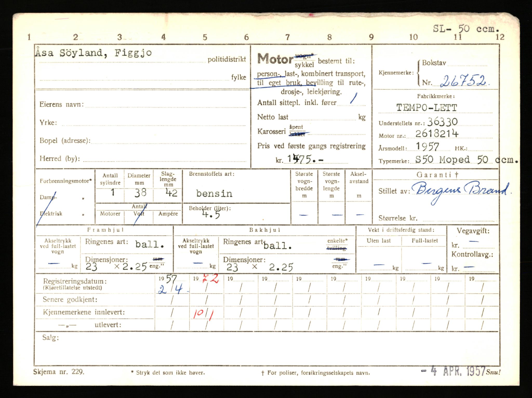Click the 'Snu!' text at the corner
The image size is (532, 398).
pos(493,372)
